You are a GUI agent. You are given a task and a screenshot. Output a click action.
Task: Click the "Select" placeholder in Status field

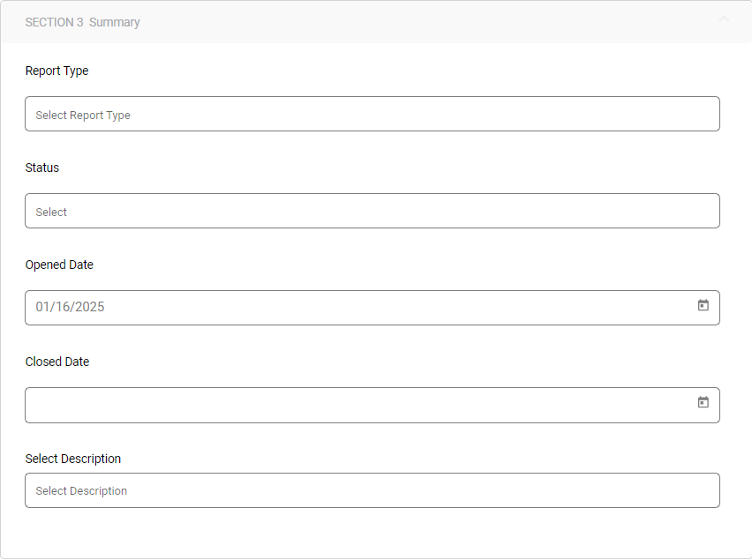point(51,213)
